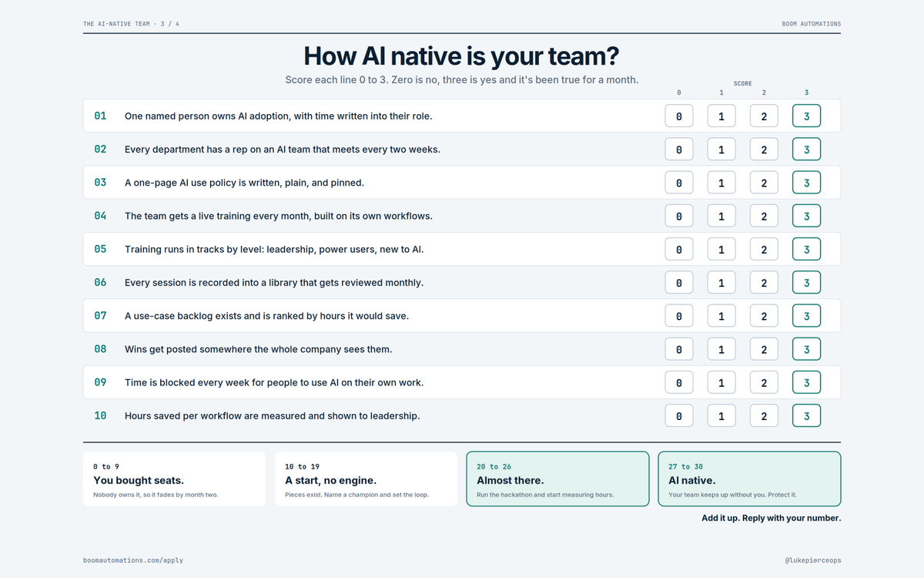Select score 1 for line 02 department rep

point(721,150)
